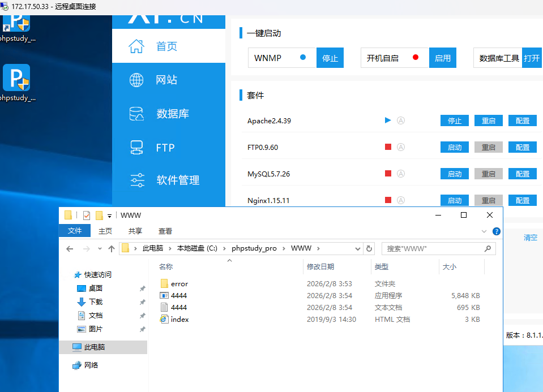The width and height of the screenshot is (543, 392).
Task: Go up one folder level arrow
Action: [111, 249]
